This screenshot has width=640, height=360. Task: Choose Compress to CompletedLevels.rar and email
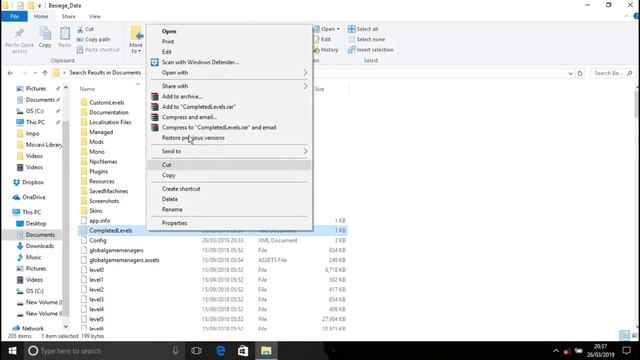[x=230, y=127]
